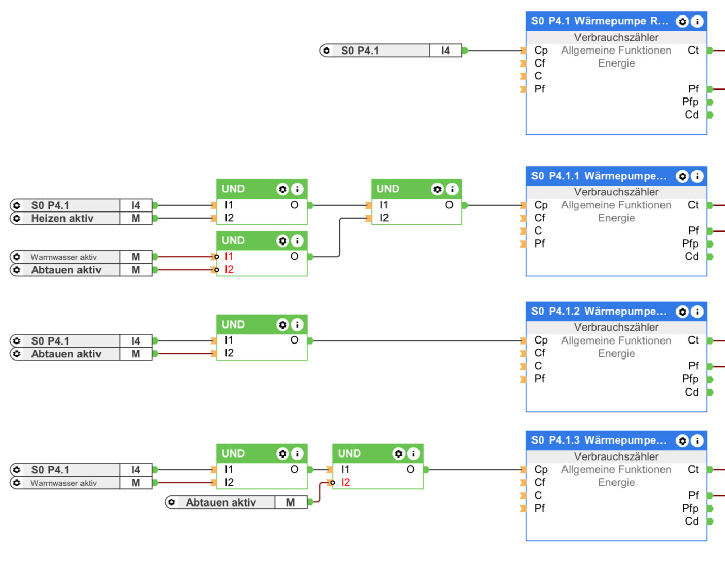This screenshot has width=725, height=588.
Task: Select title bar of S0 P4.1.2 Wärmepumpe block
Action: [617, 312]
